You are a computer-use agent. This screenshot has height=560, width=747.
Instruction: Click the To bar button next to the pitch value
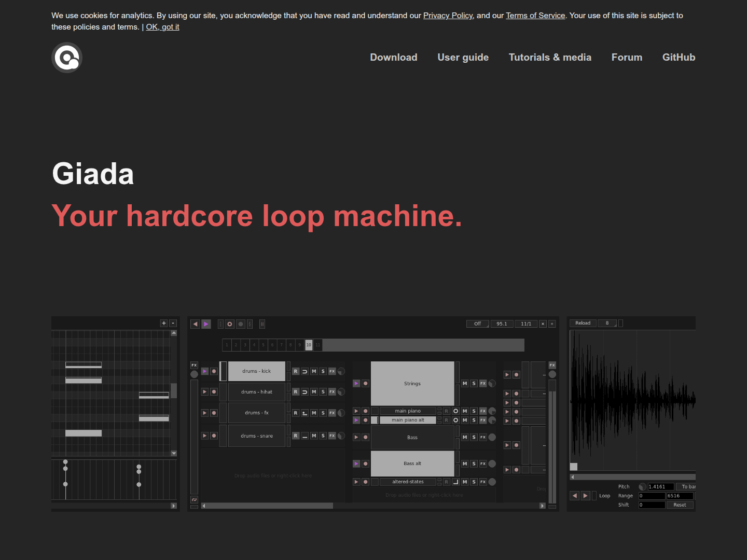pos(686,487)
